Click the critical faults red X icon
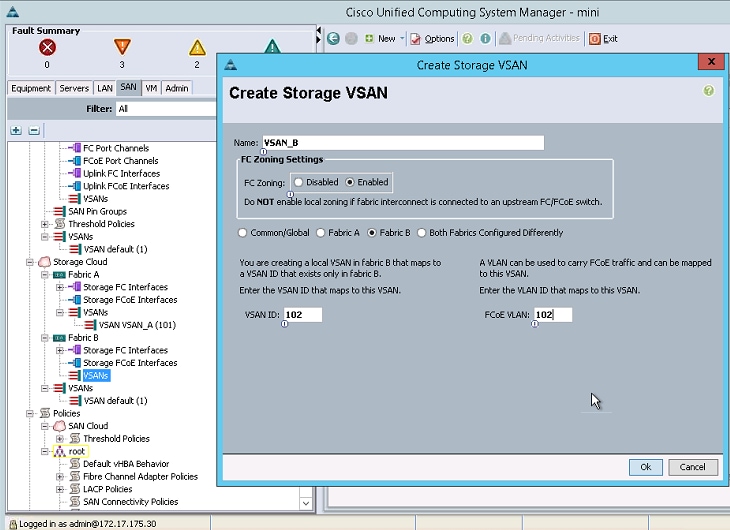Viewport: 730px width, 530px height. [47, 47]
